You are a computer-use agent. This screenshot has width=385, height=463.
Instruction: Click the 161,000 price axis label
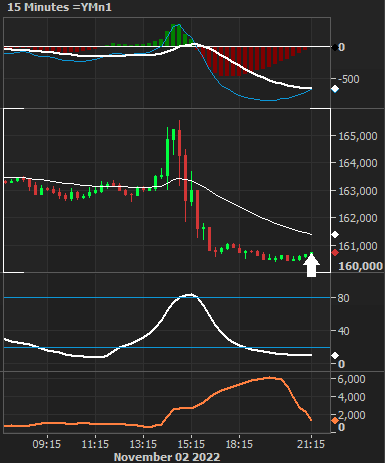coord(358,246)
